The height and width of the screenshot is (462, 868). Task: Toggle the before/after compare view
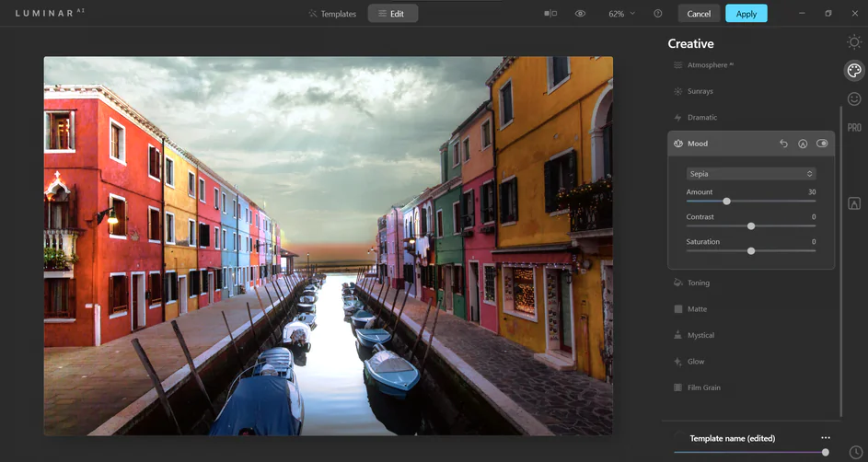coord(550,14)
